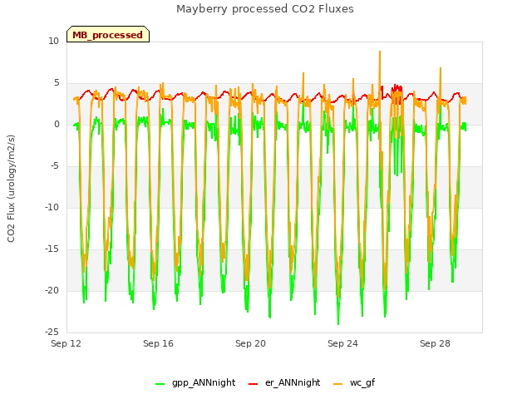Toggle the er_ANNnight legend entry
Viewport: 532px width, 399px height.
pos(284,382)
